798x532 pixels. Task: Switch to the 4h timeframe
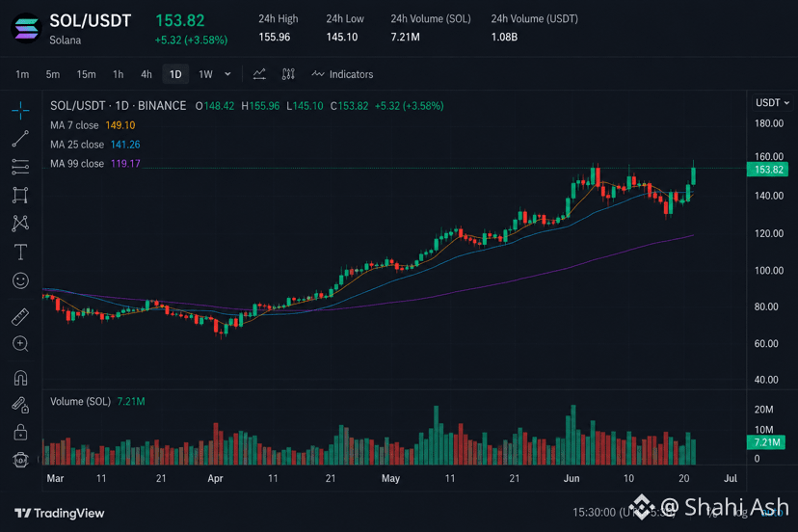[146, 74]
